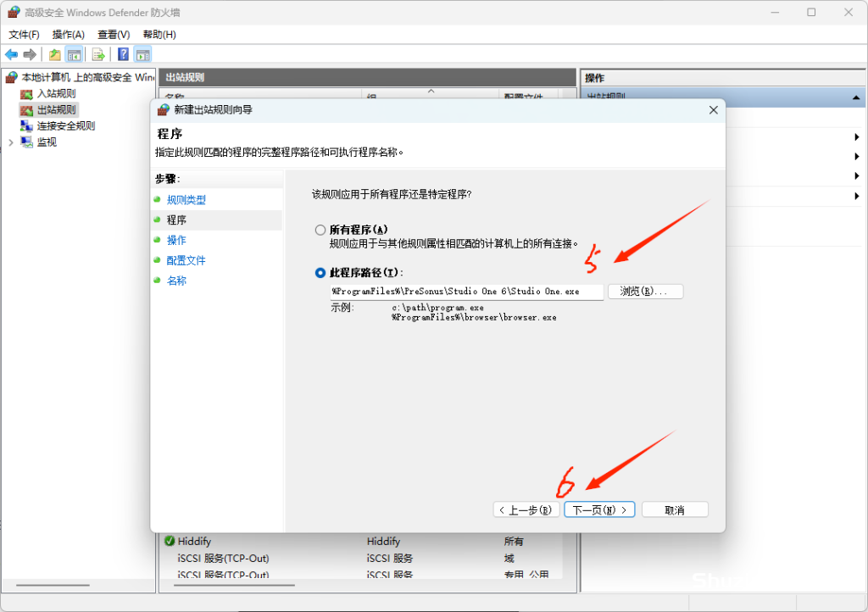Jump to the 名称 wizard step

(x=176, y=281)
